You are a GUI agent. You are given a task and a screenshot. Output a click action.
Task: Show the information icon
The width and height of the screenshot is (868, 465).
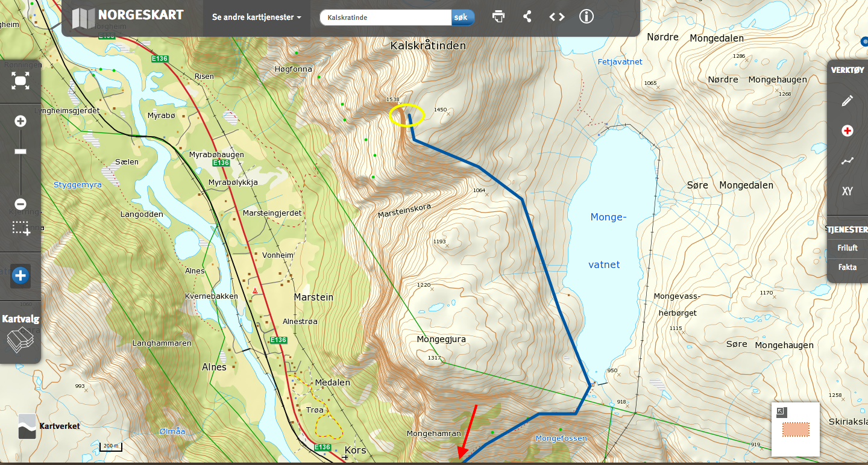click(x=587, y=17)
